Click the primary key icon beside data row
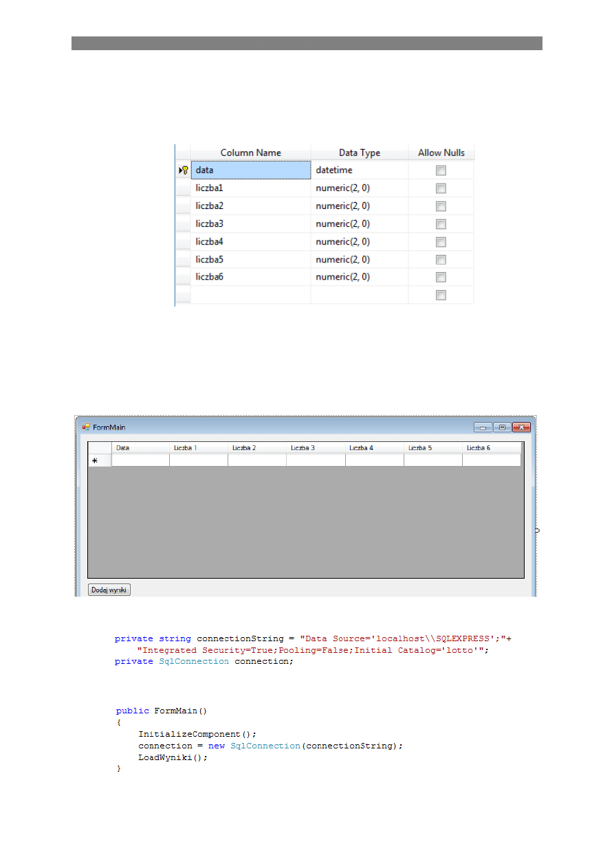The height and width of the screenshot is (868, 614). click(x=184, y=170)
